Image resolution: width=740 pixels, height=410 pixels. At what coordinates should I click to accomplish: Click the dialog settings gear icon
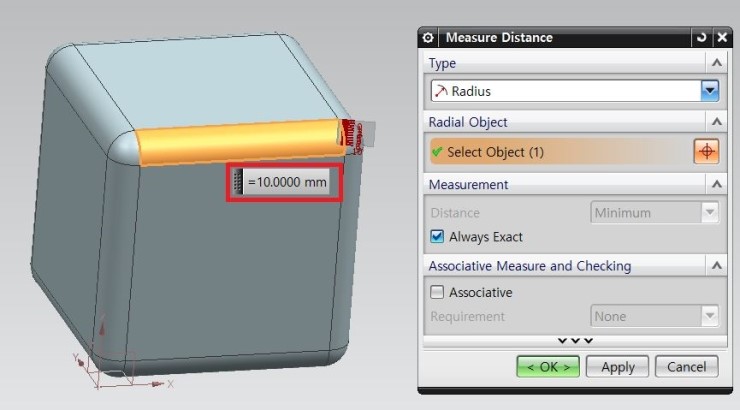coord(429,38)
